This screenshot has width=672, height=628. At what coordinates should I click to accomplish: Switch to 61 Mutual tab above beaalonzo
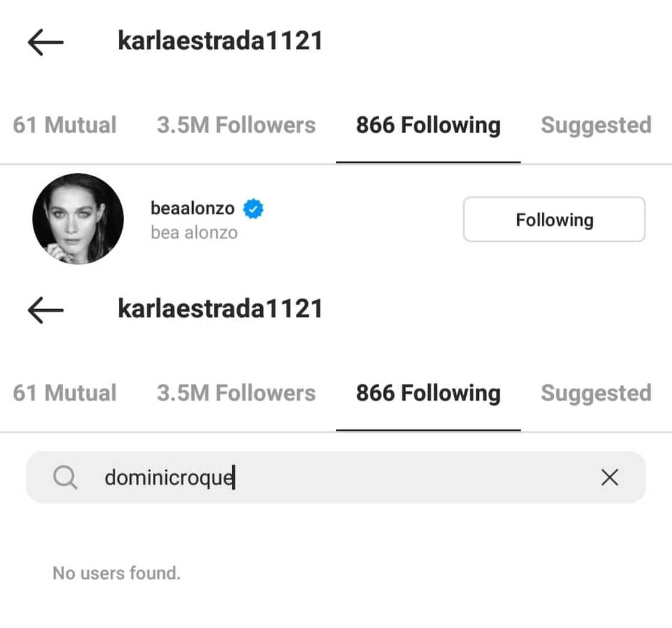pos(65,125)
